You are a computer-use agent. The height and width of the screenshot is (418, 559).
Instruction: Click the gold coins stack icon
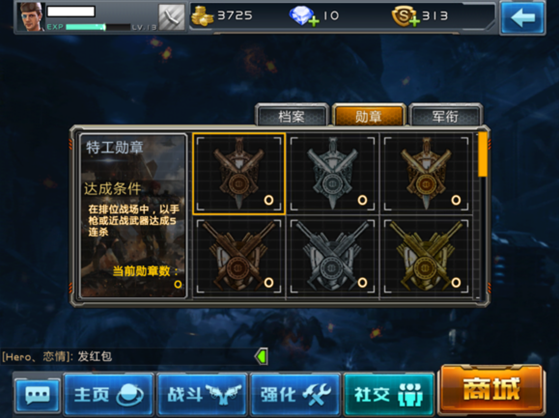click(202, 16)
